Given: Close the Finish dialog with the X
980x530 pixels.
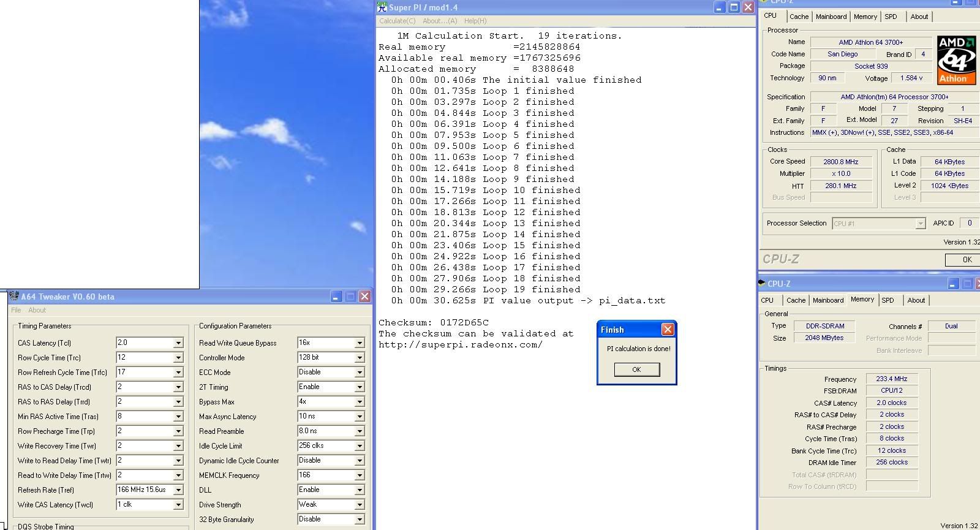Looking at the screenshot, I should tap(668, 330).
